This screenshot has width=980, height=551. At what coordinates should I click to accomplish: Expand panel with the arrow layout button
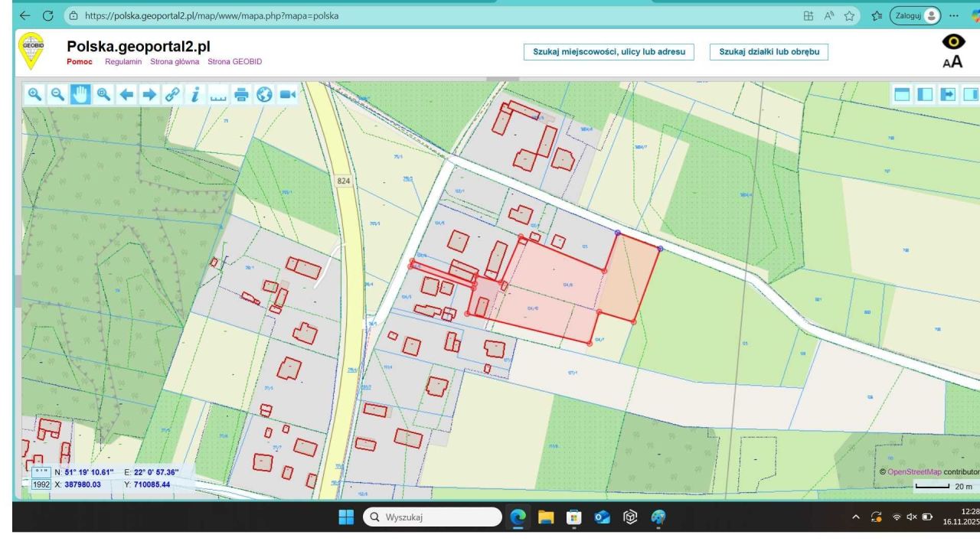point(949,94)
